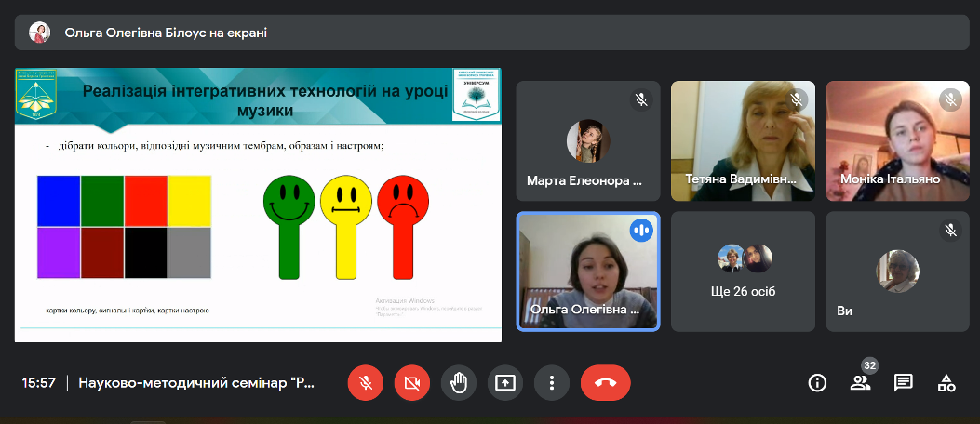The width and height of the screenshot is (980, 424).
Task: Select the Моніка Італьяно video tile
Action: (898, 141)
